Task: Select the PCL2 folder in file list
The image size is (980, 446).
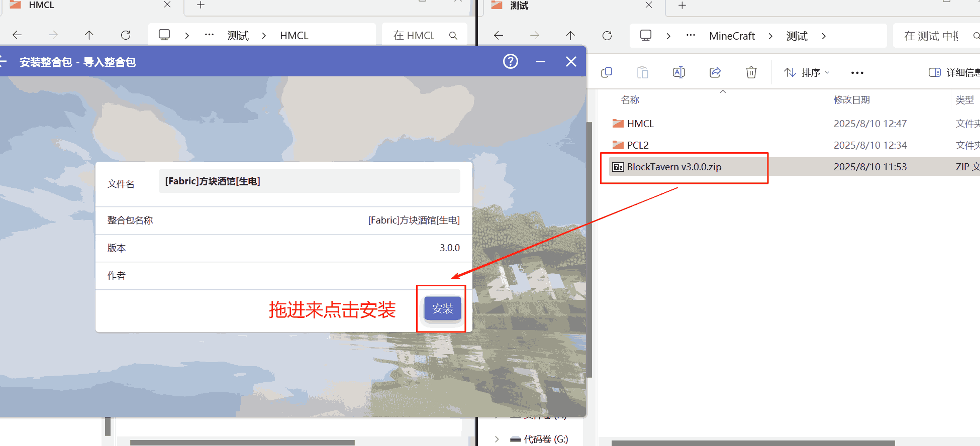Action: point(637,145)
